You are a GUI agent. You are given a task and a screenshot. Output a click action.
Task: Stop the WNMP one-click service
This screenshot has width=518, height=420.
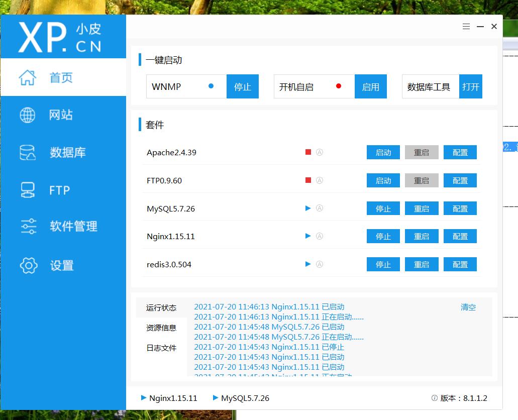[x=243, y=87]
